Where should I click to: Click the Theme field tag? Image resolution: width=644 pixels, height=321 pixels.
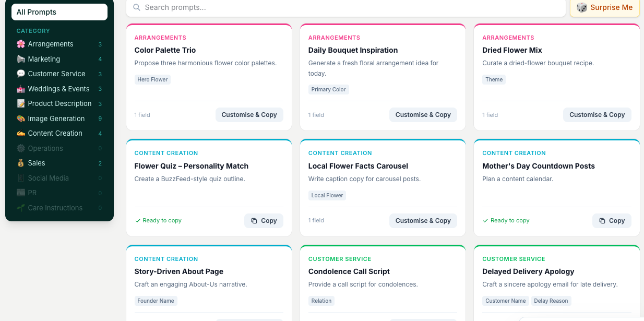[494, 79]
